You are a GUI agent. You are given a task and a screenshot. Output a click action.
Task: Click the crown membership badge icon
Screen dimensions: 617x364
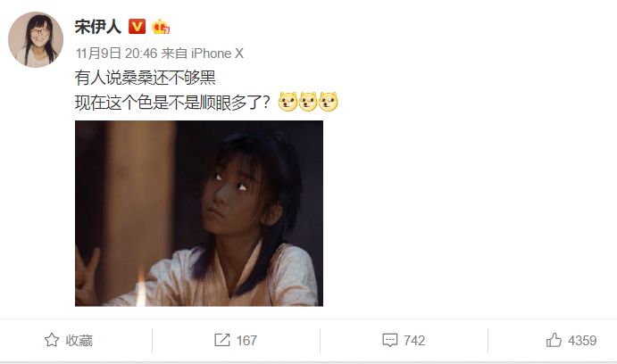tap(161, 27)
